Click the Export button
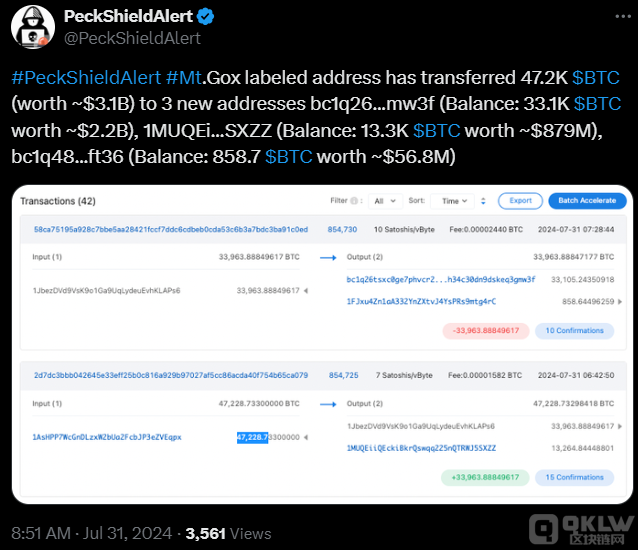Image resolution: width=638 pixels, height=550 pixels. (x=520, y=200)
